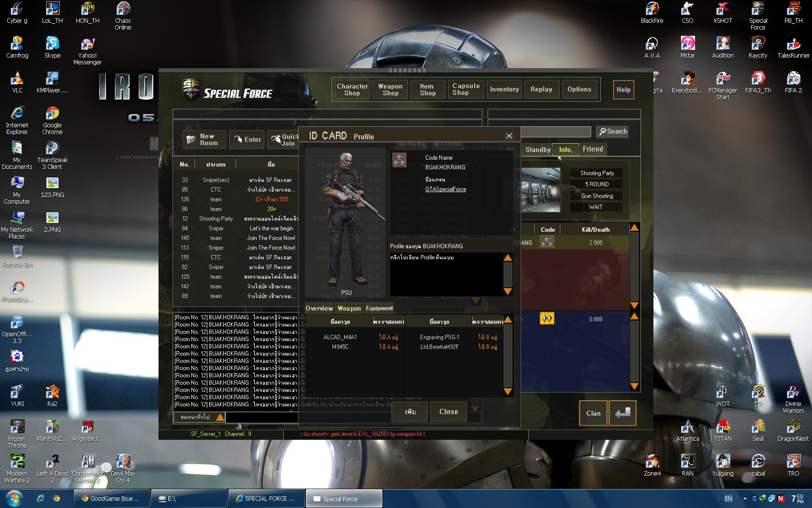Click the weapon list scroll-up arrow
Viewport: 812px width, 508px height.
tap(507, 320)
